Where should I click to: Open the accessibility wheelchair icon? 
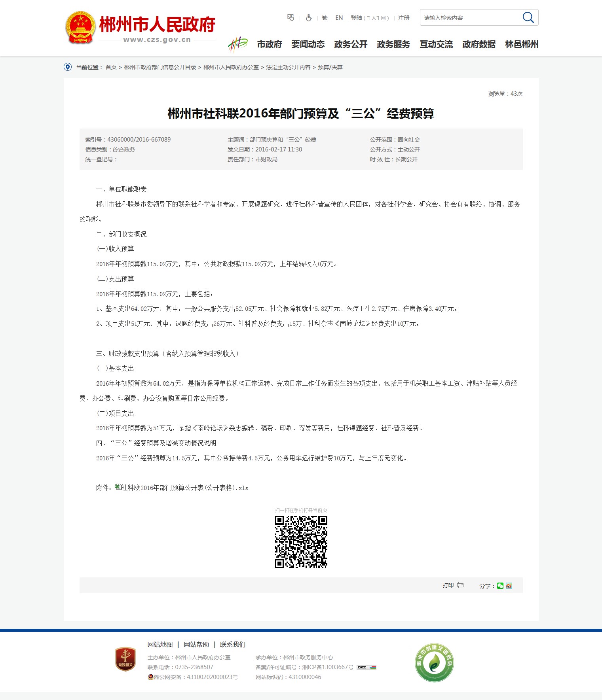[309, 18]
